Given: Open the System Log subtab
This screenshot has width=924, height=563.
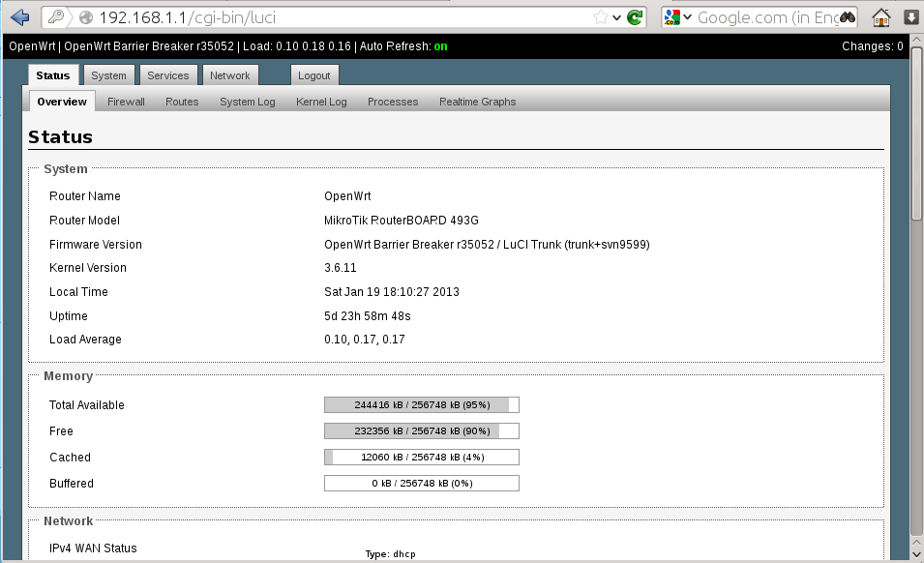Looking at the screenshot, I should (x=248, y=102).
